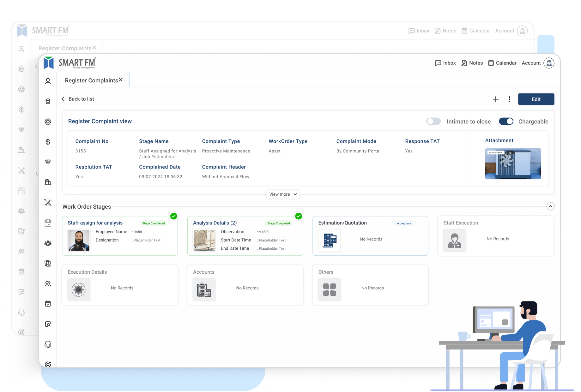Viewport: 581px width, 392px height.
Task: Select the finance dollar icon in the sidebar
Action: click(x=48, y=142)
